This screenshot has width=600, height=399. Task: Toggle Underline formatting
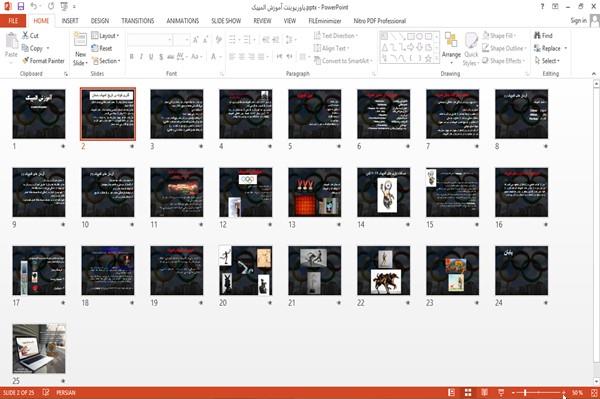pyautogui.click(x=151, y=57)
